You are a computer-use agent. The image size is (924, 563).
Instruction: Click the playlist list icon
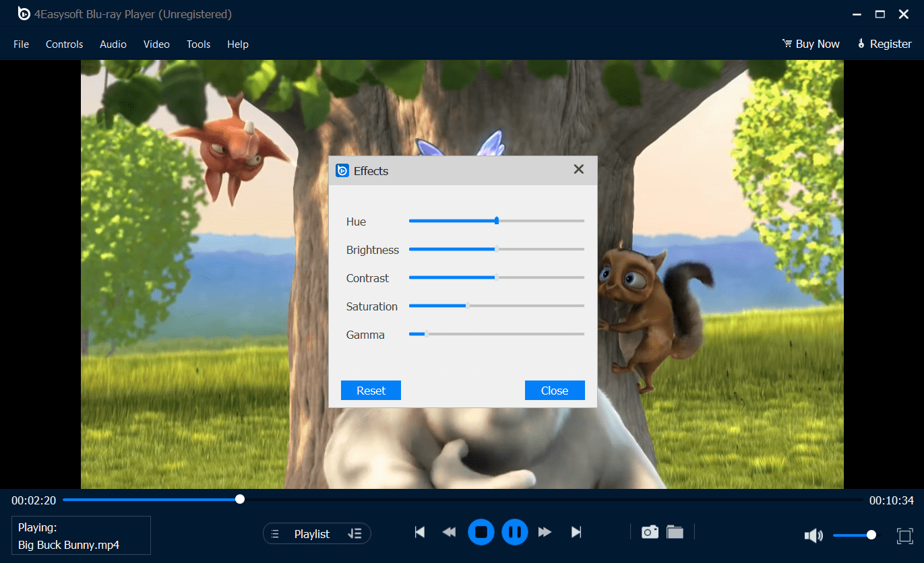pos(275,534)
